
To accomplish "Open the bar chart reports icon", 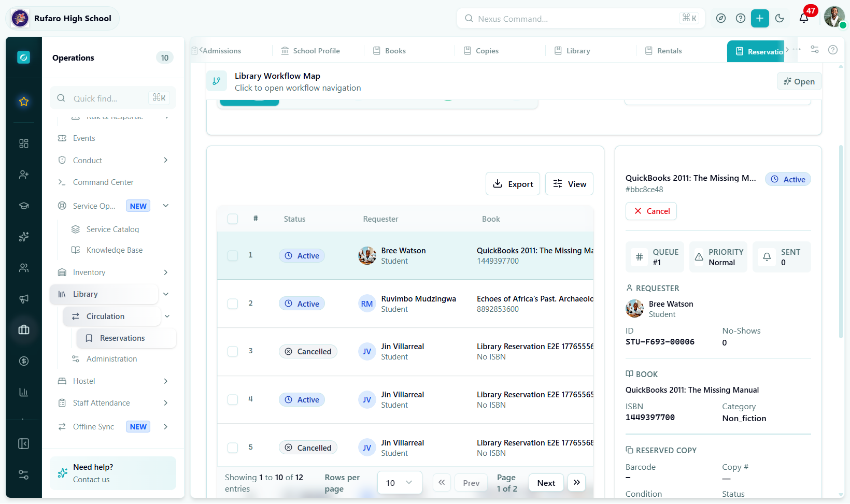I will pyautogui.click(x=24, y=392).
